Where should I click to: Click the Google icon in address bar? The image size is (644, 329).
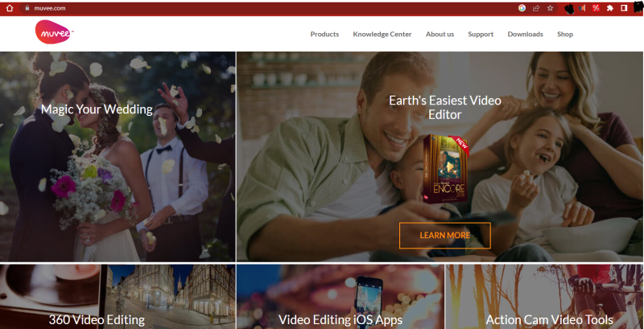click(x=522, y=8)
